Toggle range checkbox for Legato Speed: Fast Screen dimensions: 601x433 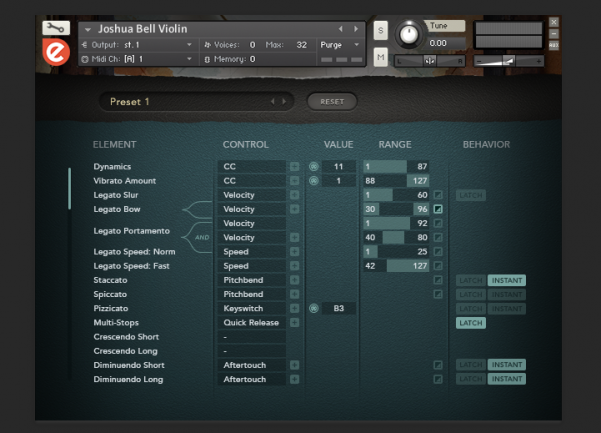point(438,266)
